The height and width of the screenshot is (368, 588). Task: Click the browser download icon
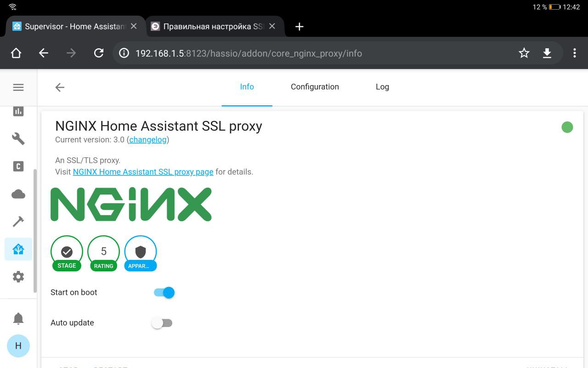(547, 53)
